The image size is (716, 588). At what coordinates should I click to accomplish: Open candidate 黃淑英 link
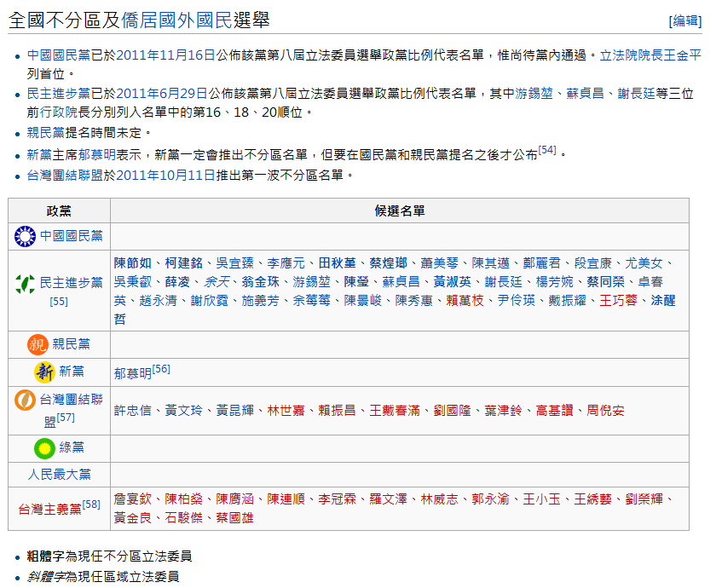point(453,282)
